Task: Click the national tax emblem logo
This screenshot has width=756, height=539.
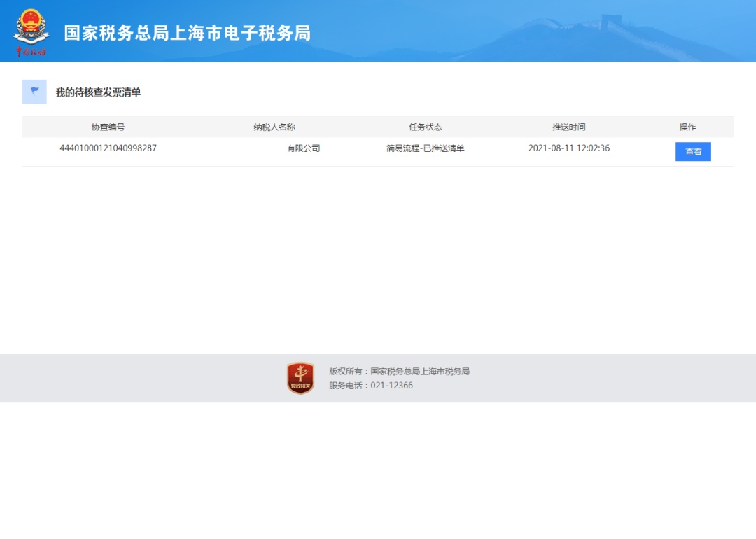Action: pyautogui.click(x=31, y=26)
